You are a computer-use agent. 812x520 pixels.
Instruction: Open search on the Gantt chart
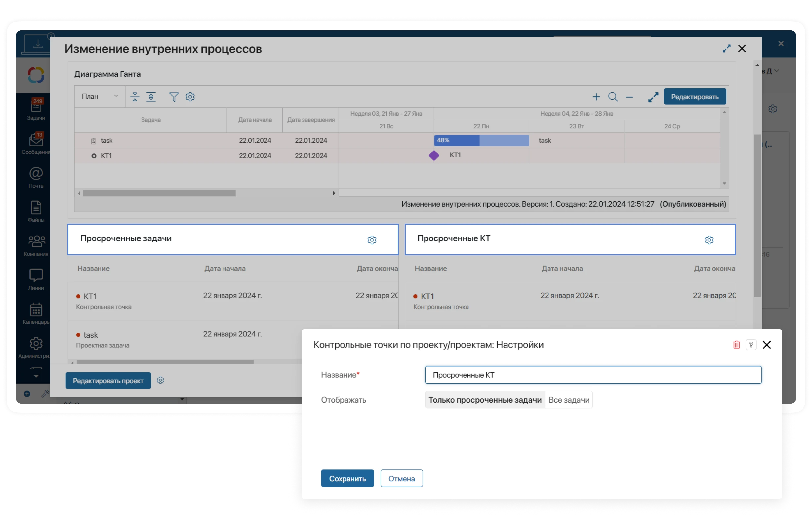[x=613, y=97]
